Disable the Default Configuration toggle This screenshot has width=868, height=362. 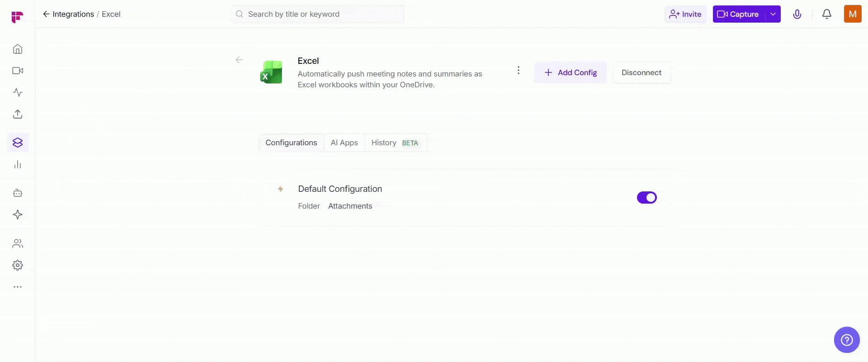click(x=646, y=197)
